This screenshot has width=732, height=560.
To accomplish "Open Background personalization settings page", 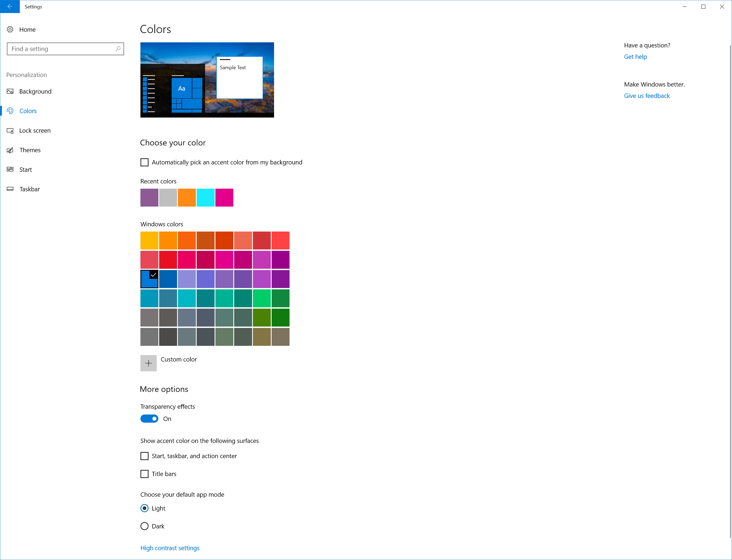I will click(35, 91).
